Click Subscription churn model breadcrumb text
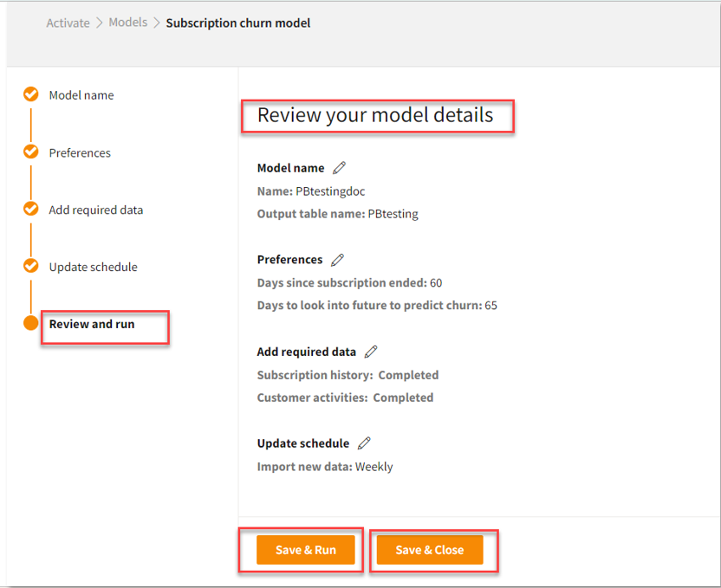 pyautogui.click(x=237, y=23)
